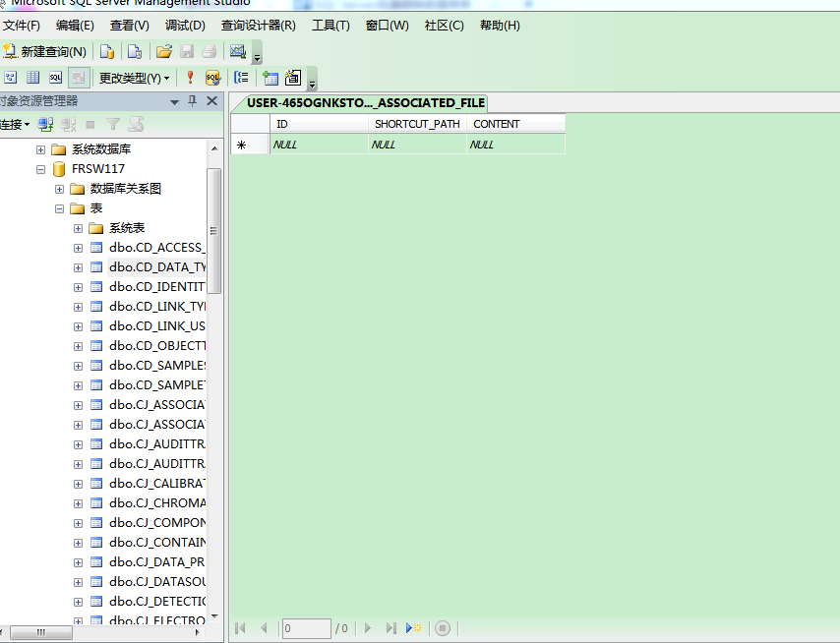Close the Object Explorer panel
Viewport: 840px width, 643px height.
[212, 100]
